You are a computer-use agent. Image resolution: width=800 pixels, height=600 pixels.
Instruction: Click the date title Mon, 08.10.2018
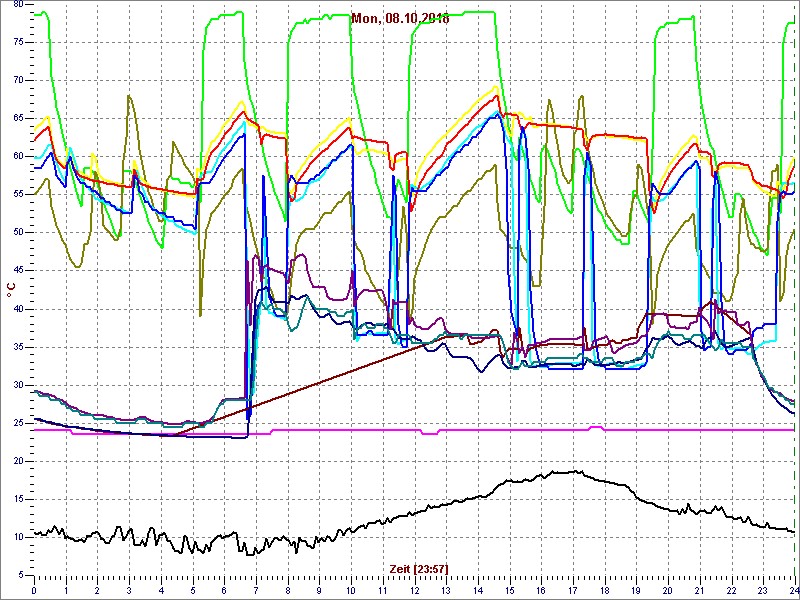[400, 18]
